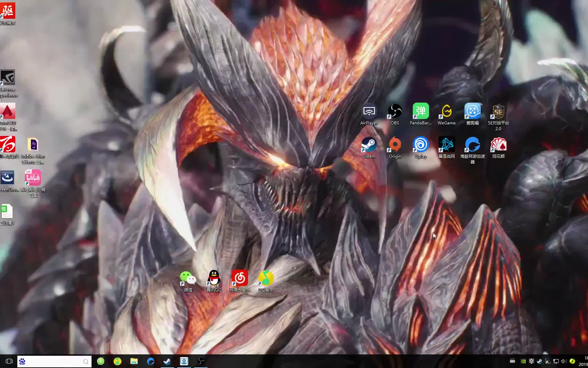Launch OBS from the desktop icon

pos(395,114)
